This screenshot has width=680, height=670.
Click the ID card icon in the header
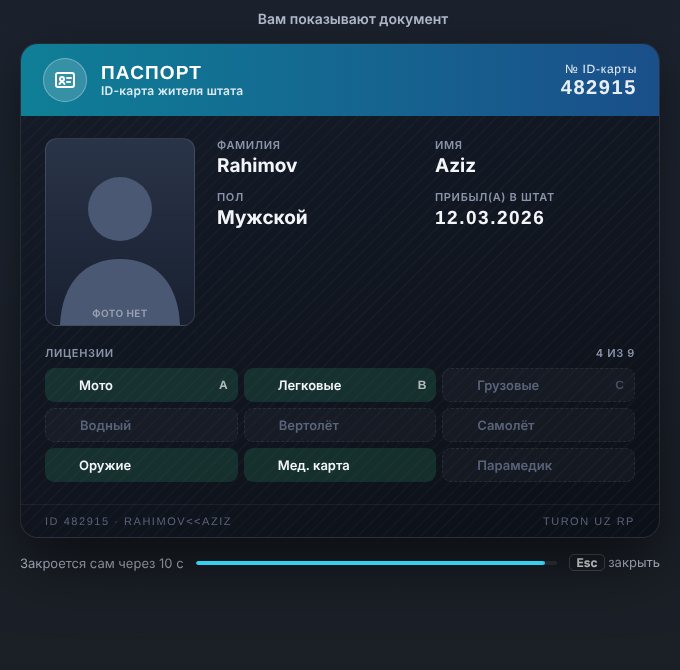[x=65, y=80]
